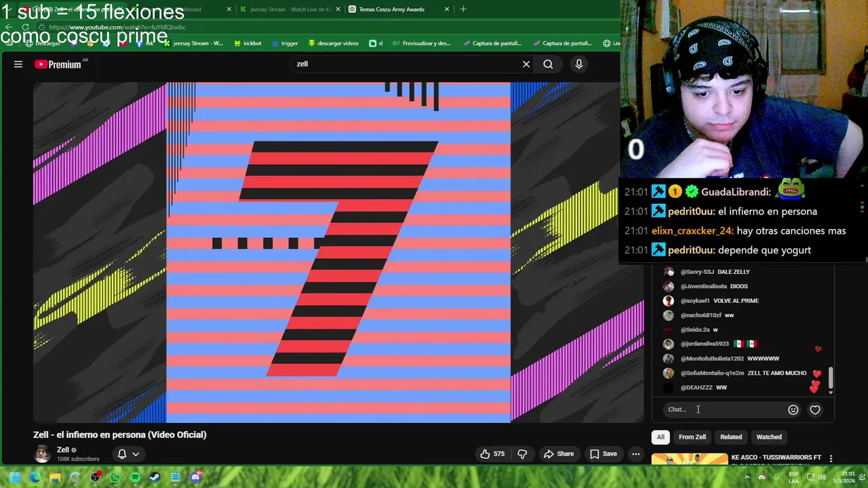Screen dimensions: 868x488
Task: Open Spotify from taskbar
Action: click(x=135, y=477)
